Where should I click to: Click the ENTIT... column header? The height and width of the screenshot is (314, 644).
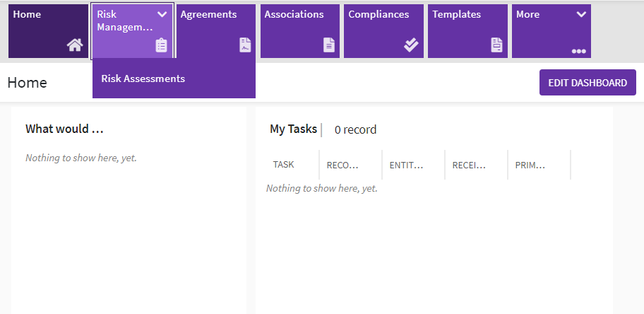[406, 165]
